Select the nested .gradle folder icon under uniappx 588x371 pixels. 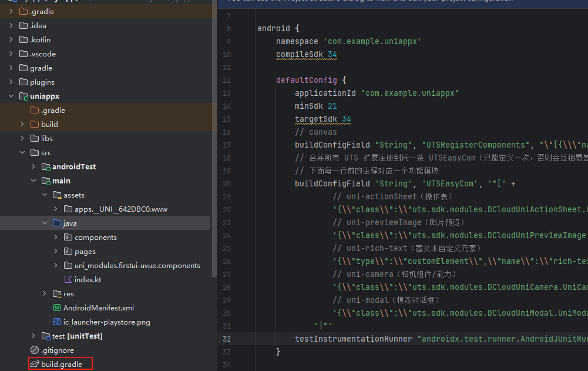click(x=35, y=111)
